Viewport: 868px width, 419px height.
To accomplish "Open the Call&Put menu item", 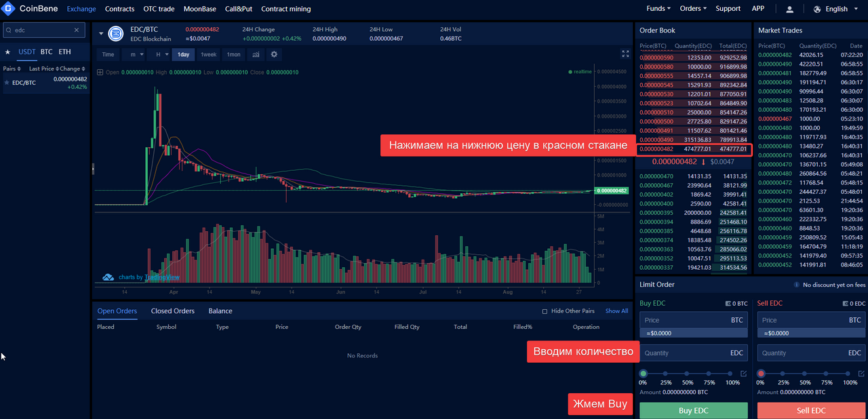I will [x=238, y=9].
